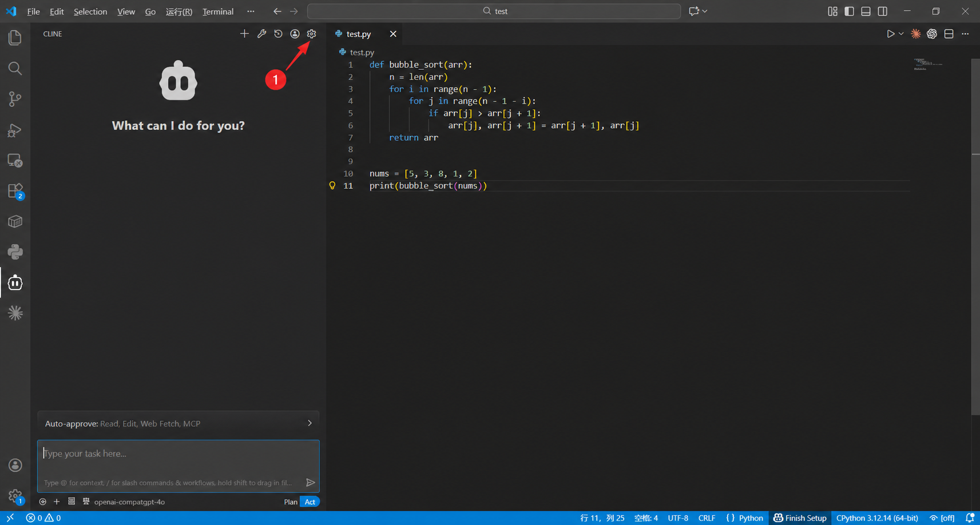Open the Terminal menu
Screen dimensions: 980x525
tap(217, 11)
